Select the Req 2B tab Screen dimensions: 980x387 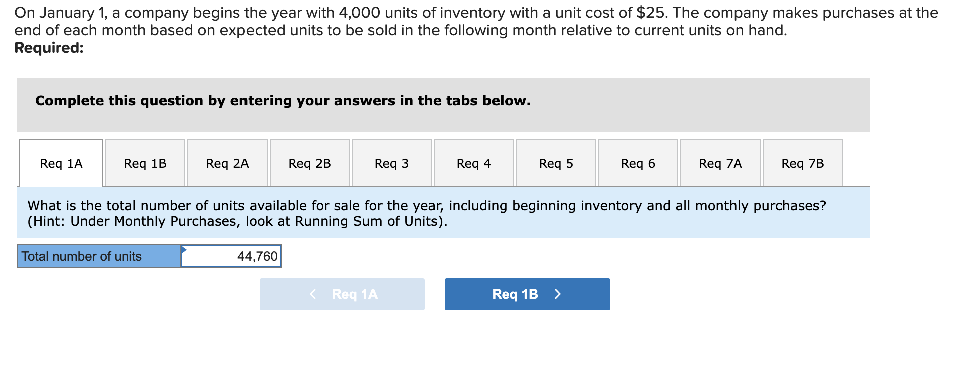(x=309, y=163)
